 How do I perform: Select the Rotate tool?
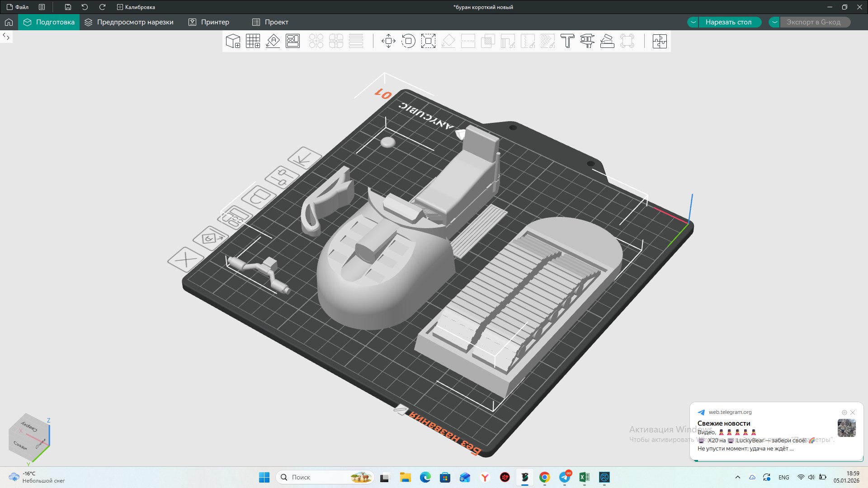coord(408,41)
